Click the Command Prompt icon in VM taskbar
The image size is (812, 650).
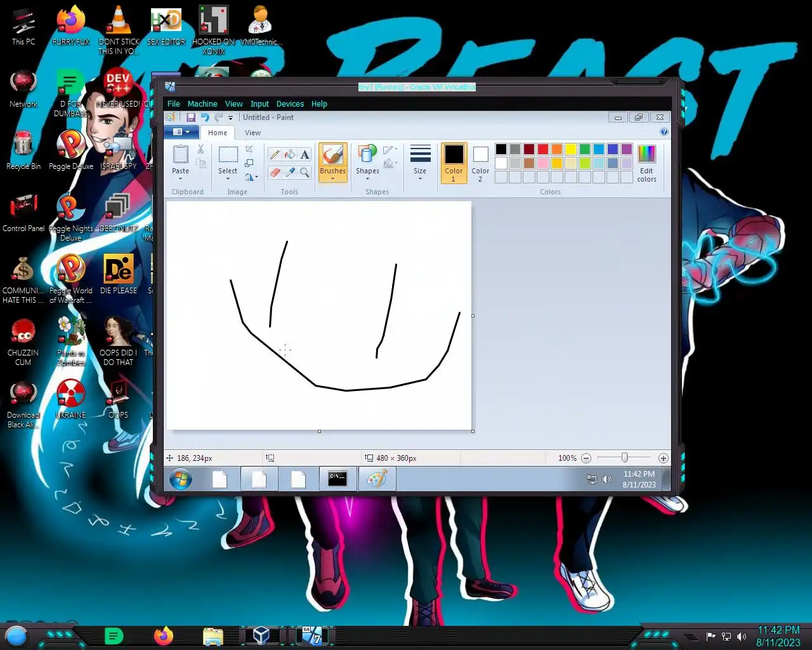pyautogui.click(x=337, y=479)
